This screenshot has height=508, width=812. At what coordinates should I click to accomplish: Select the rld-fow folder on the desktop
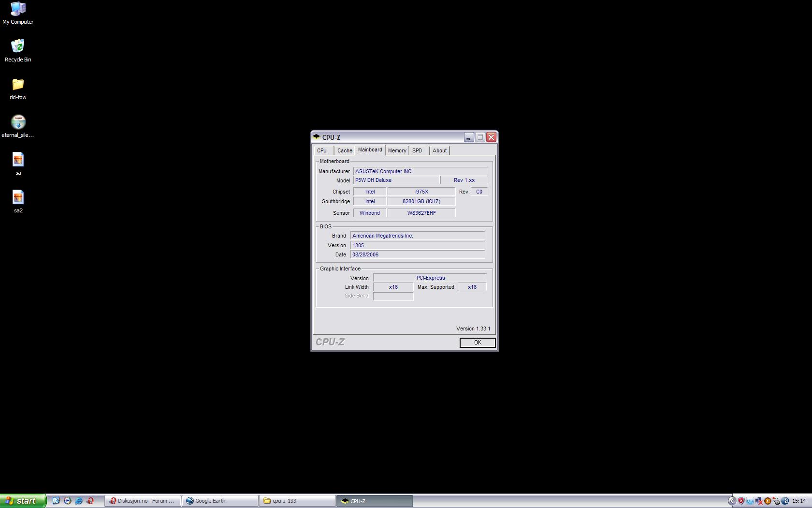pos(18,89)
